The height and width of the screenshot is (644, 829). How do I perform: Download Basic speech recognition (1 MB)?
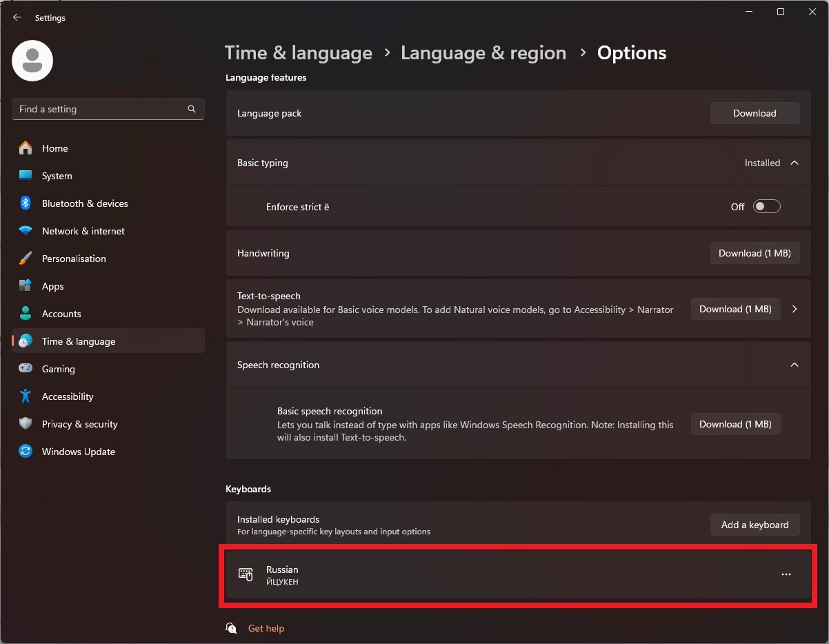735,424
